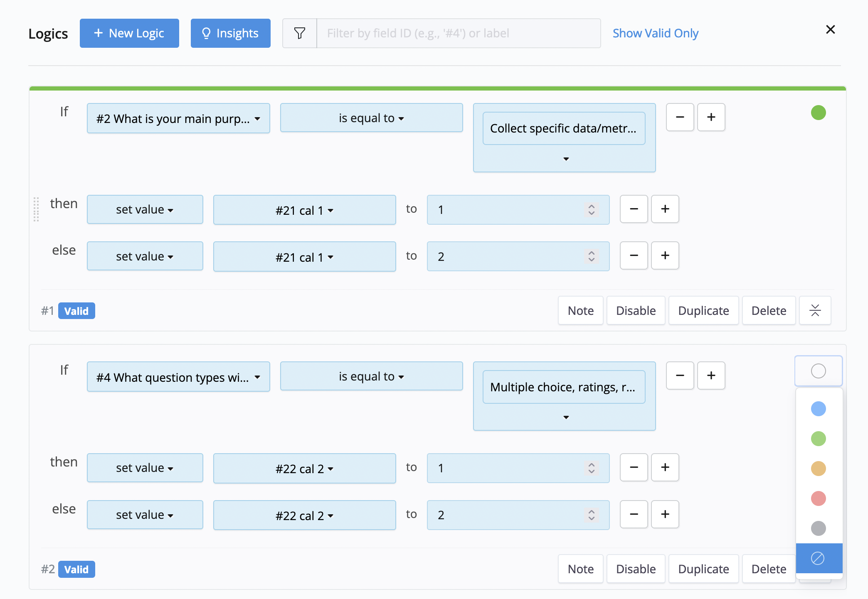Close the Logics panel
868x599 pixels.
(830, 29)
